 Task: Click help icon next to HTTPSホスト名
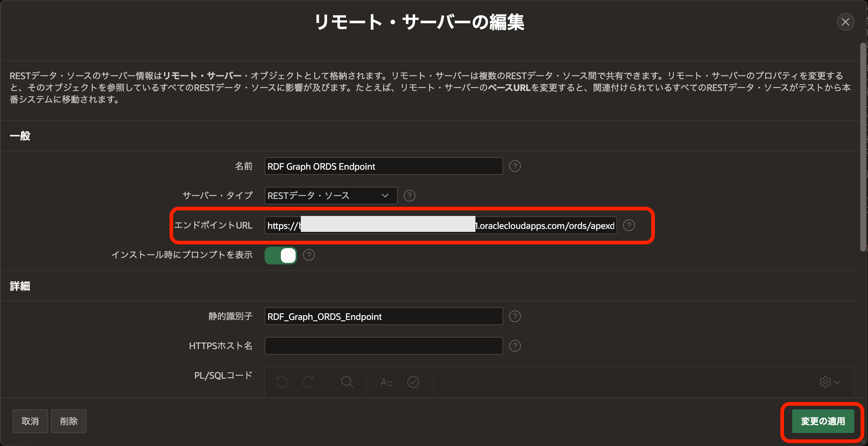point(515,346)
